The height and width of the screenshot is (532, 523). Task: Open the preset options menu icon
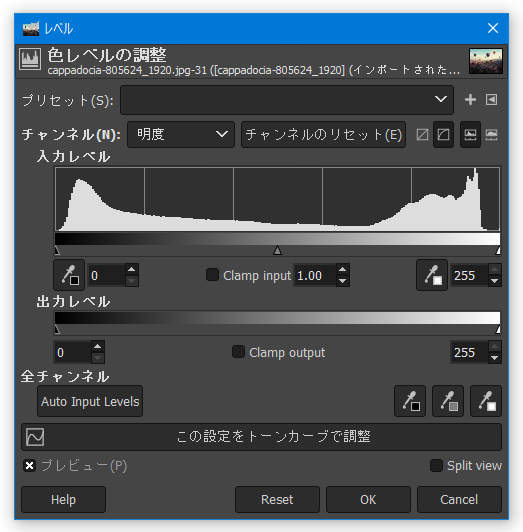coord(491,100)
